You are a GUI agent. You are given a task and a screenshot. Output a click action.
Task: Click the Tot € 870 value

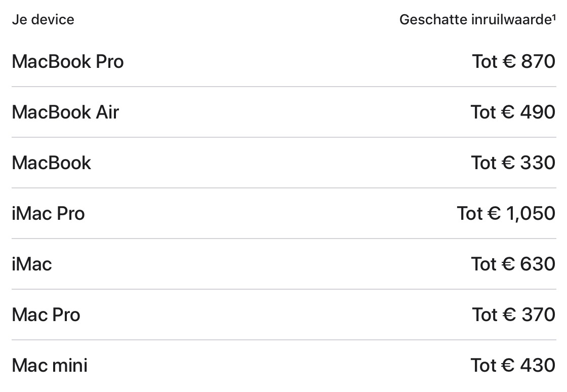click(513, 61)
